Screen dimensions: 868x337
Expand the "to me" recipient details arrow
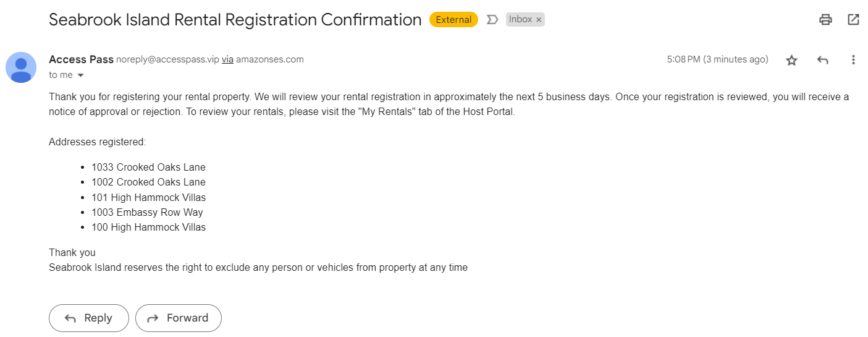(x=80, y=75)
